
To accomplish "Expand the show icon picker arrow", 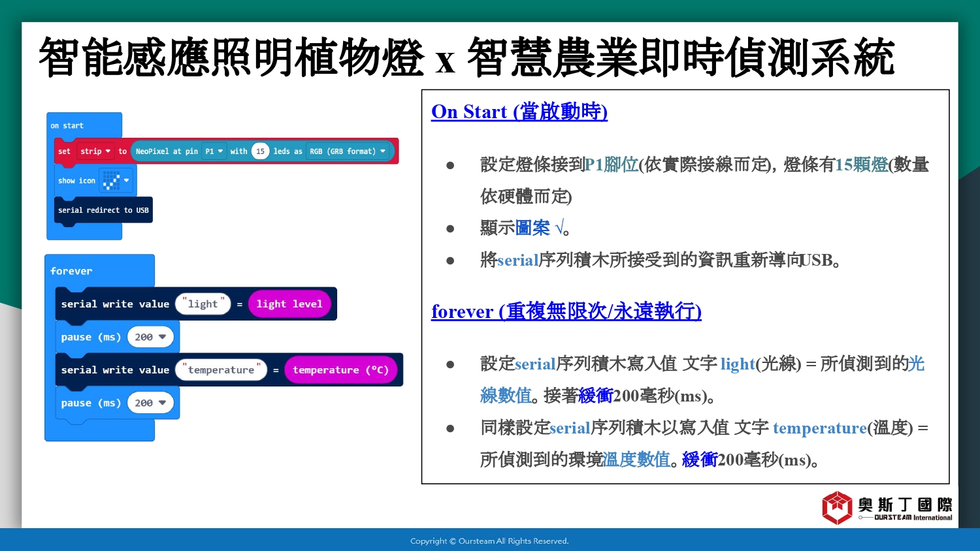I will (127, 181).
